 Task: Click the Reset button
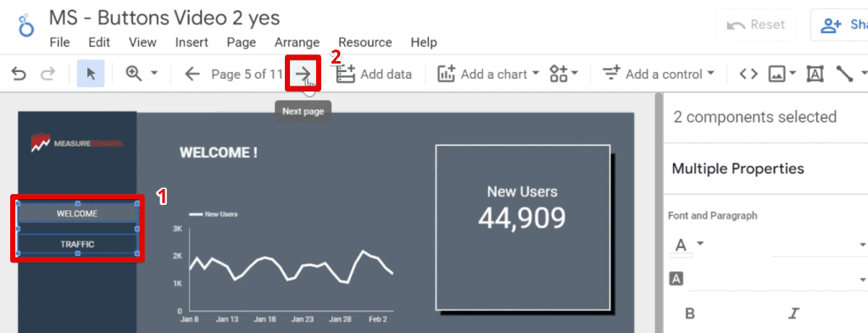tap(755, 25)
